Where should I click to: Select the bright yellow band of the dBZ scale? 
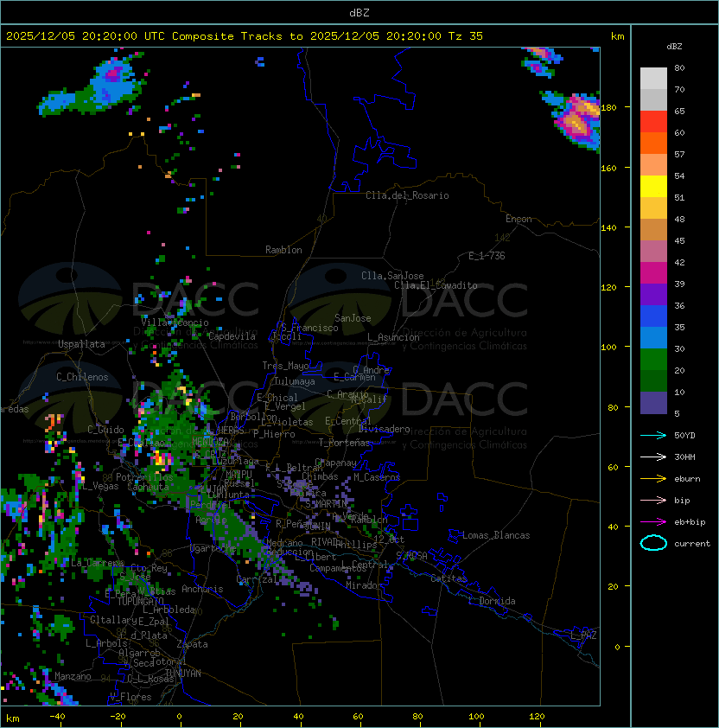click(653, 187)
